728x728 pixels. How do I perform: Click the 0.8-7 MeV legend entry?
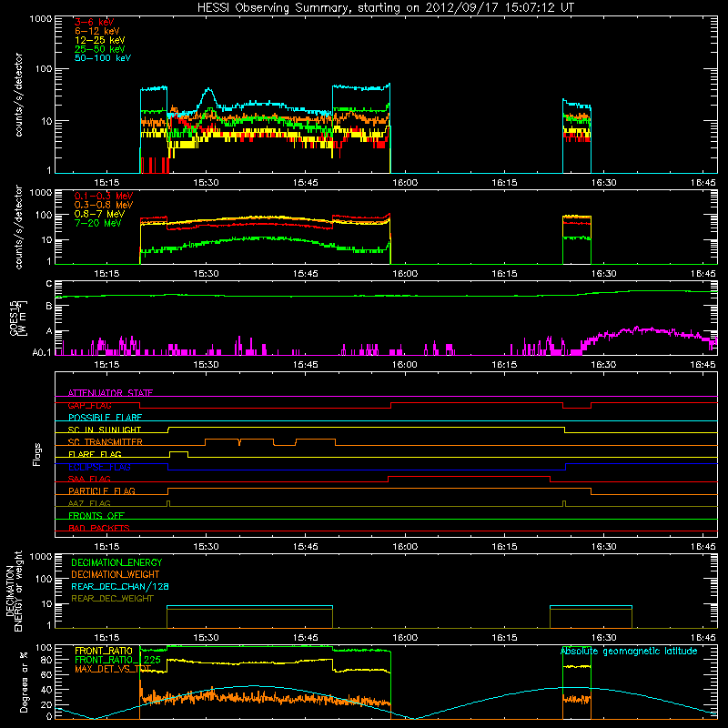99,214
